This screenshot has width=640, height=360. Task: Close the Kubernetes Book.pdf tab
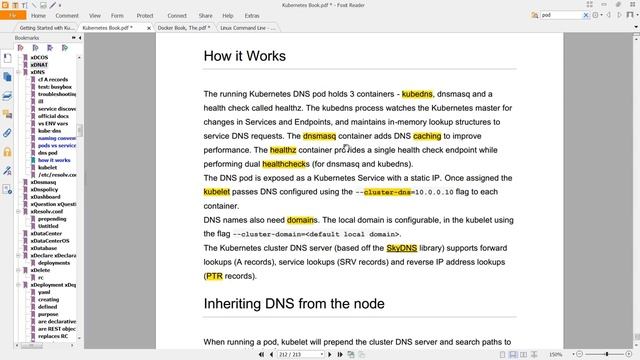[x=149, y=28]
